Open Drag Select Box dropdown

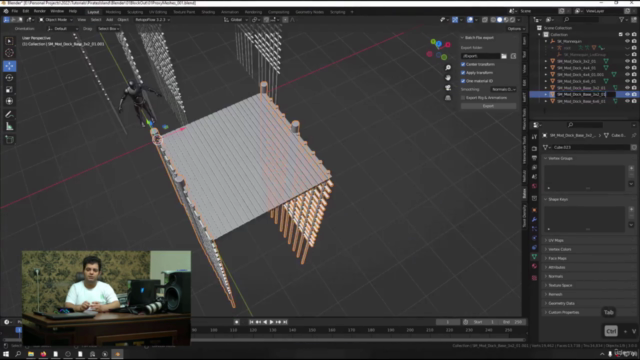tap(109, 29)
